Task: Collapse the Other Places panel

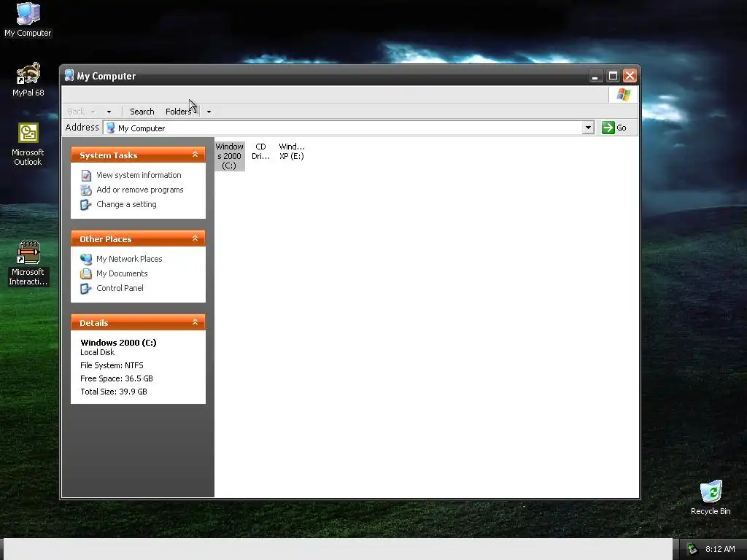Action: pyautogui.click(x=195, y=238)
